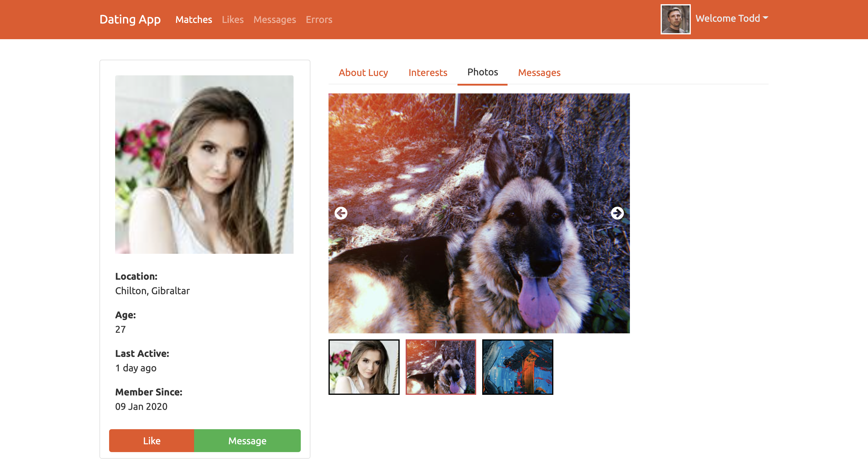Click Lucy's main profile photo
The image size is (868, 475).
point(204,164)
